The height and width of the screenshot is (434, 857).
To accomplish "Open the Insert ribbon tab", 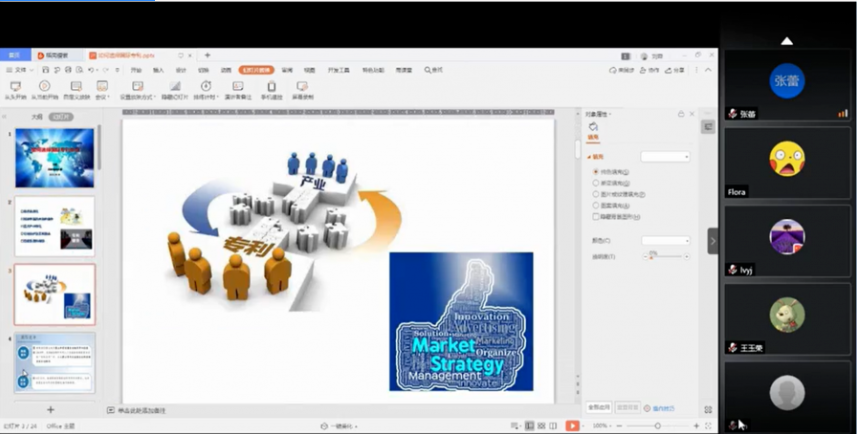I will pyautogui.click(x=159, y=71).
